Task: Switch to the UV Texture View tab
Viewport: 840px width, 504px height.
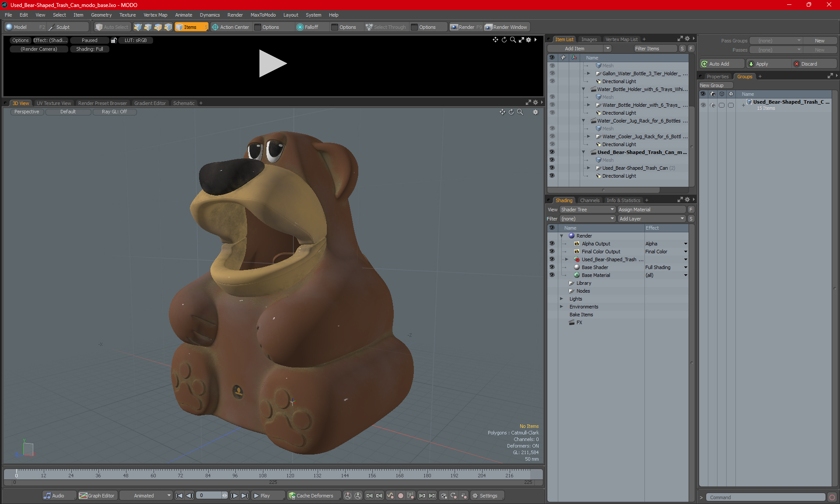Action: pyautogui.click(x=54, y=103)
